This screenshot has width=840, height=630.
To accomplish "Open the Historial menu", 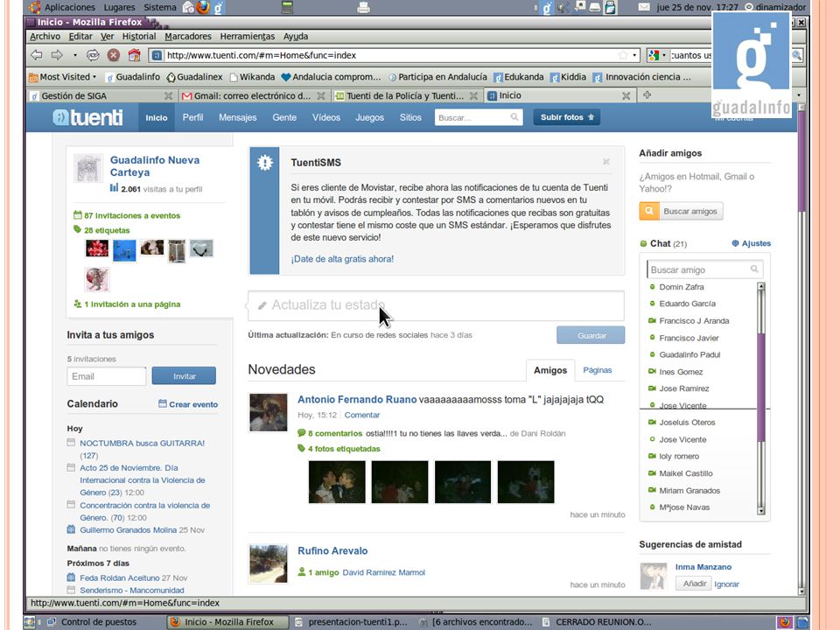I will [139, 37].
